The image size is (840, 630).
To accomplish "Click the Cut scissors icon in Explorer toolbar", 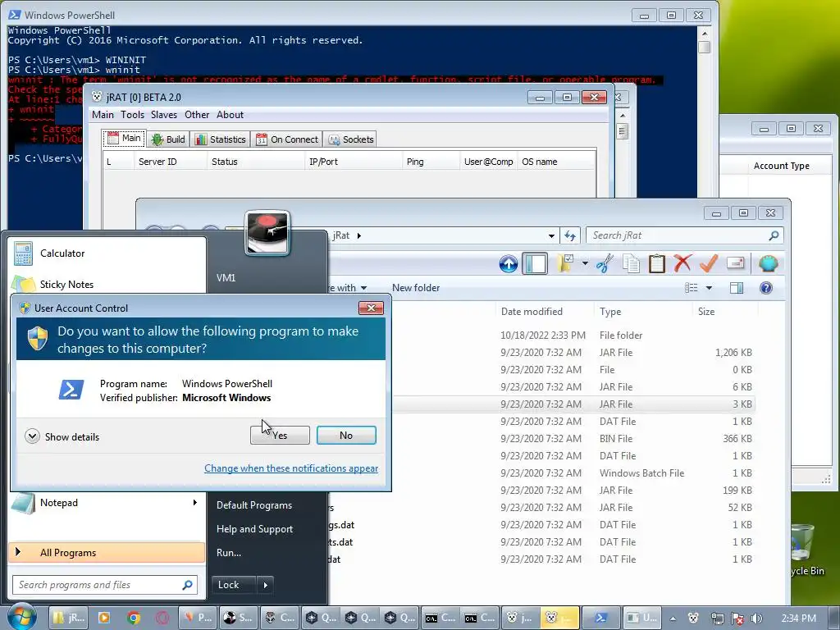I will [605, 263].
